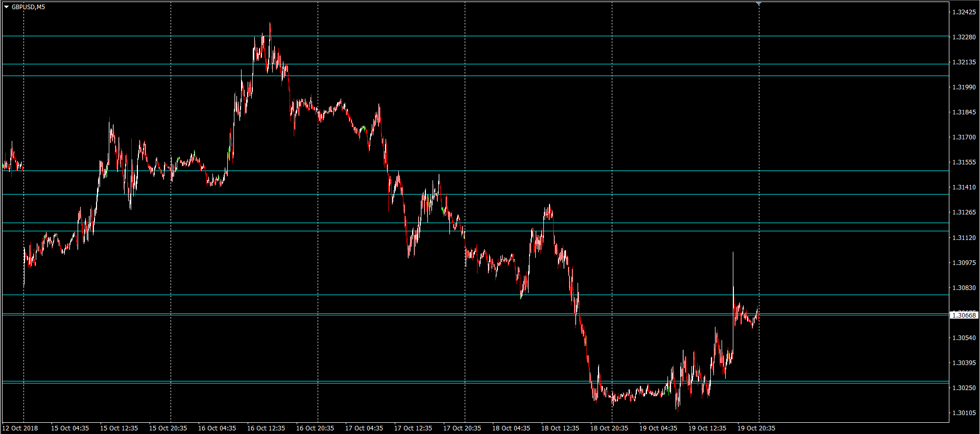The image size is (980, 434).
Task: Click the 1.31700 price axis label
Action: (964, 137)
